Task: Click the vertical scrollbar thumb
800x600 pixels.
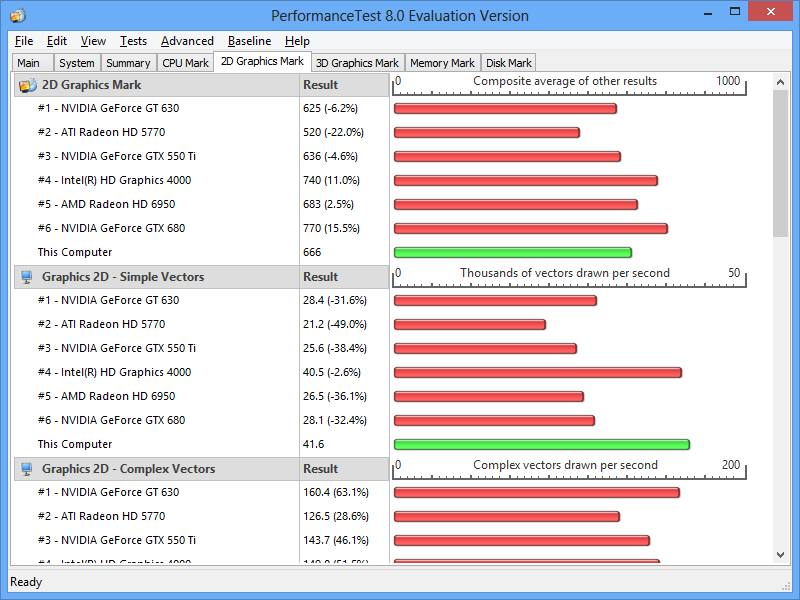Action: 780,164
